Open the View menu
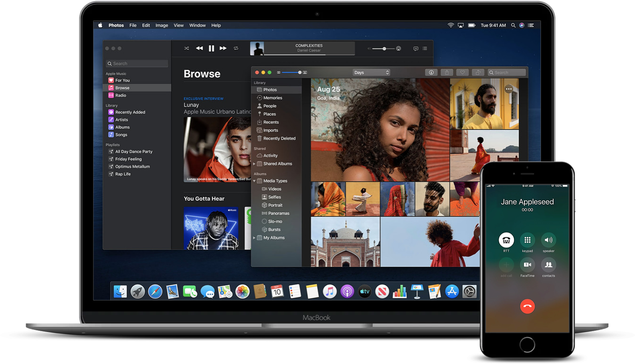 coord(179,25)
